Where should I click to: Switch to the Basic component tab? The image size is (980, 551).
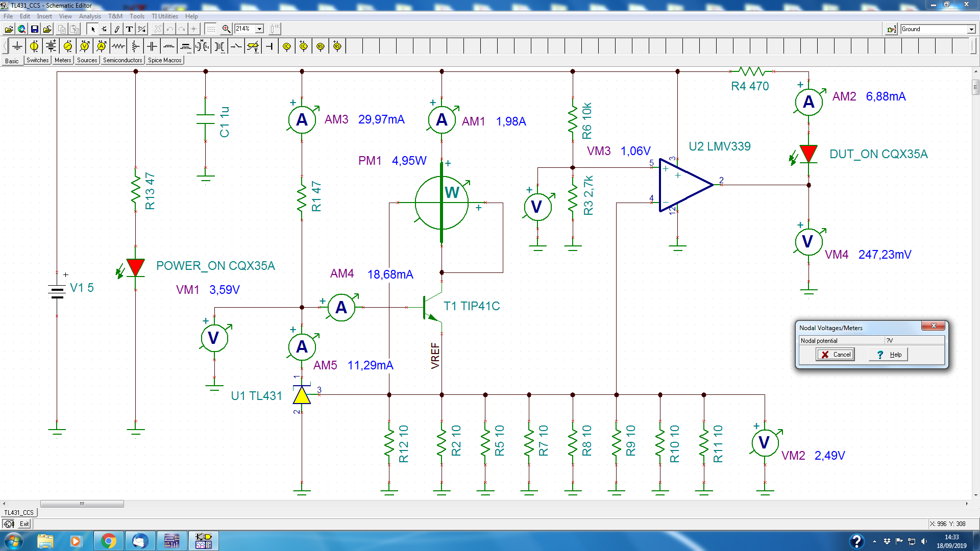point(12,61)
